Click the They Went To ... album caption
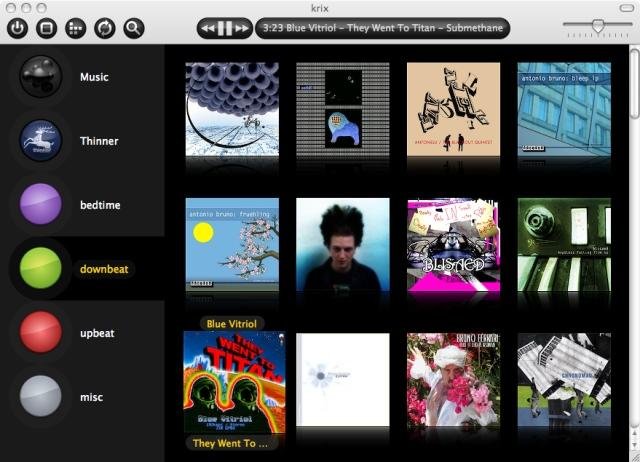 [x=231, y=443]
